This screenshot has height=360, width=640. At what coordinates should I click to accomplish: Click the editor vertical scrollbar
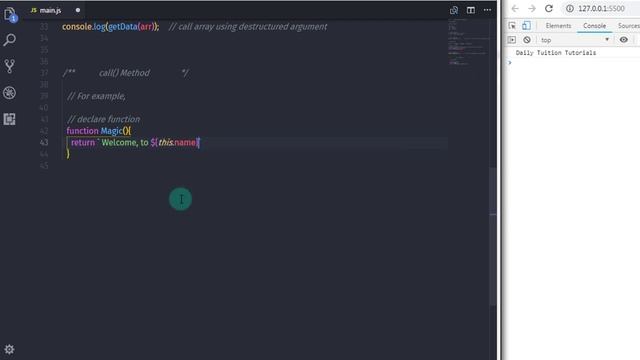pos(493,236)
